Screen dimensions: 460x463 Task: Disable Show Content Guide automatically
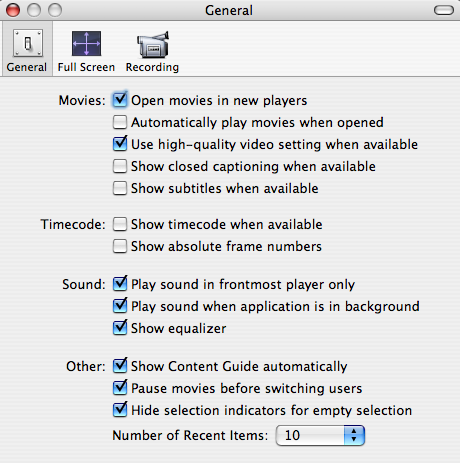click(120, 366)
